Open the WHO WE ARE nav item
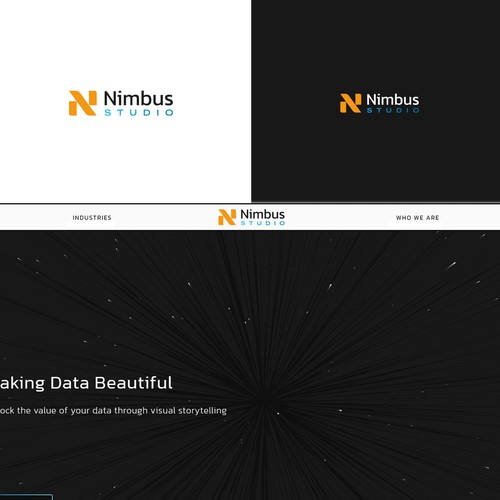 tap(417, 218)
